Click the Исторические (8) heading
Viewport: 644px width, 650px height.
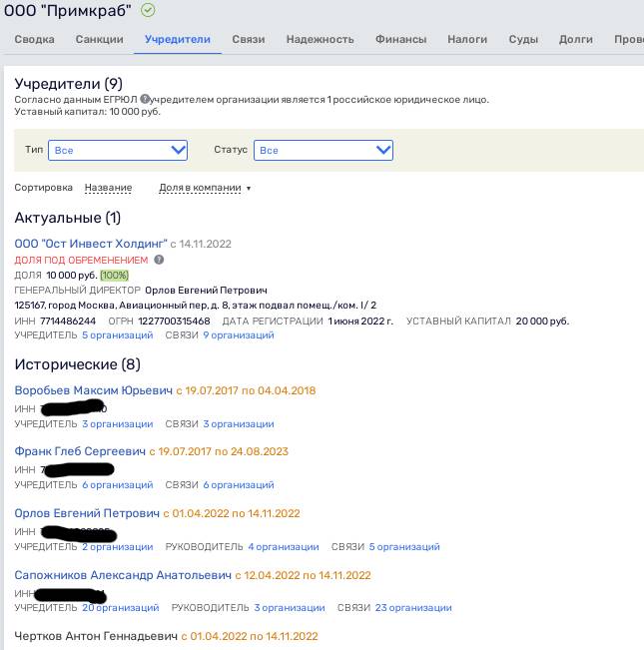tap(78, 364)
